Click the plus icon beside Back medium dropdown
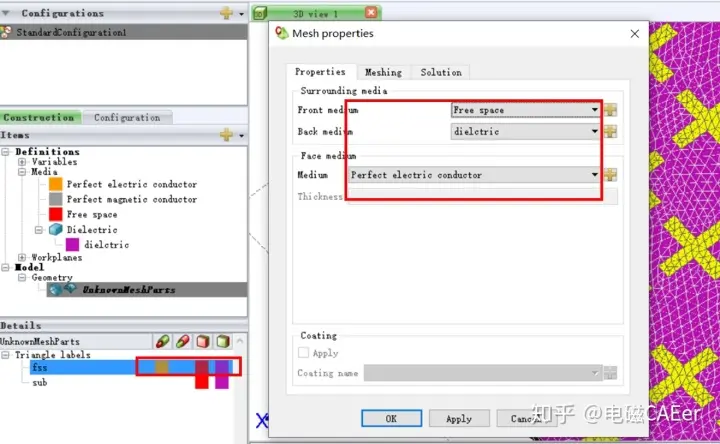The image size is (720, 444). [610, 132]
